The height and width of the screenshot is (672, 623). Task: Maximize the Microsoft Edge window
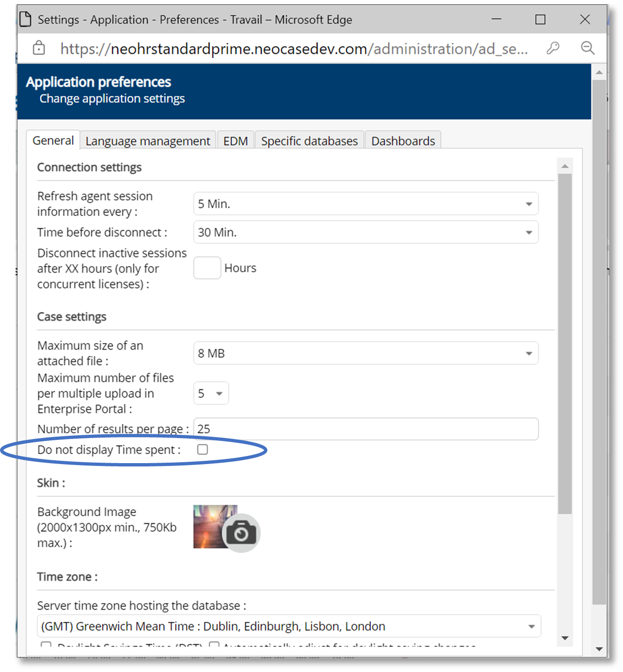click(540, 19)
